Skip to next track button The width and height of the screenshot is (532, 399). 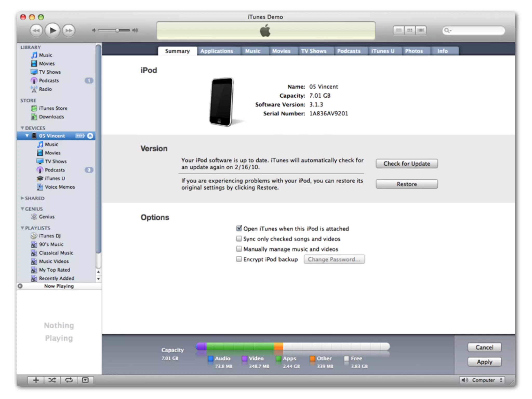[x=69, y=31]
